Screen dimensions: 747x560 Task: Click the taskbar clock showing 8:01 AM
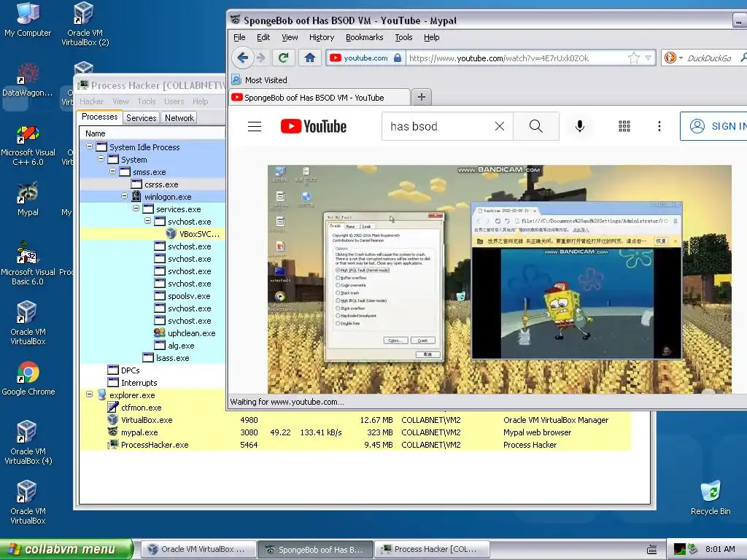click(720, 549)
